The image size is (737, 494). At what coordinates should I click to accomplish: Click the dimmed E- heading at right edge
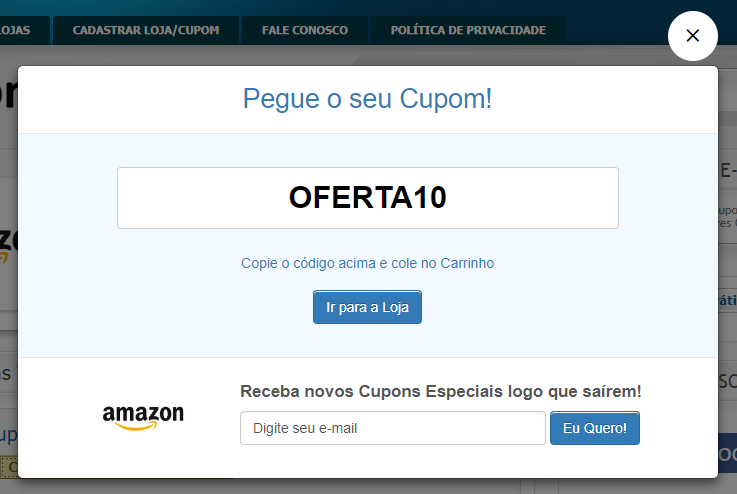click(728, 171)
